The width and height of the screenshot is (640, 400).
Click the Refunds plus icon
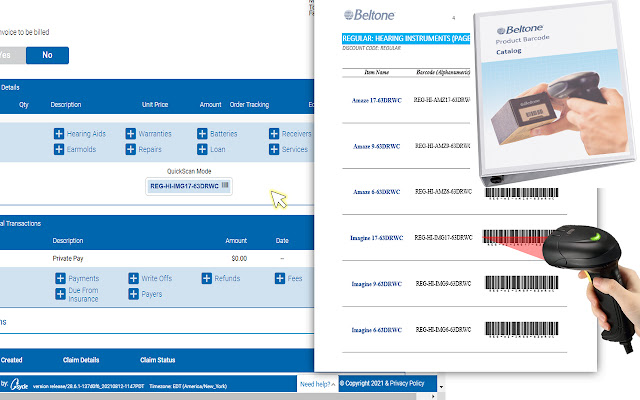pos(207,278)
